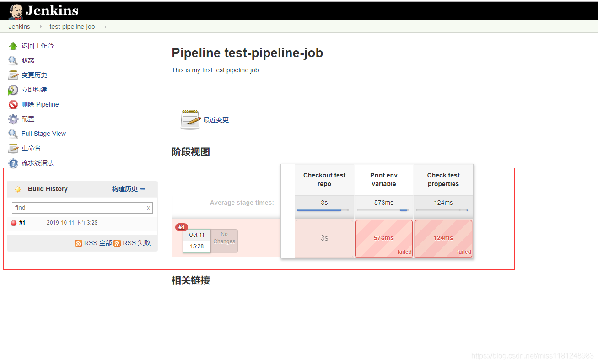Click the Jenkins header title text

(x=52, y=11)
